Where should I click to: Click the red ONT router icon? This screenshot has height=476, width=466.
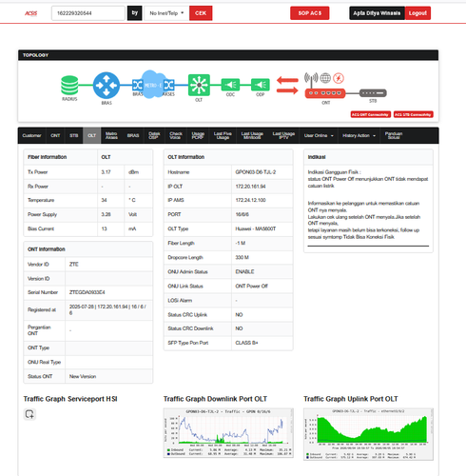point(325,93)
